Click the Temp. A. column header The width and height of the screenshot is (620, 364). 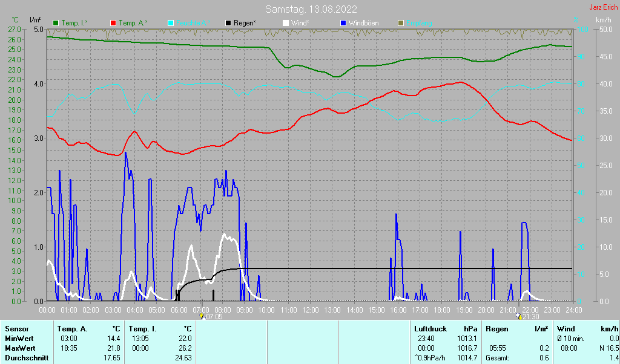click(x=72, y=328)
